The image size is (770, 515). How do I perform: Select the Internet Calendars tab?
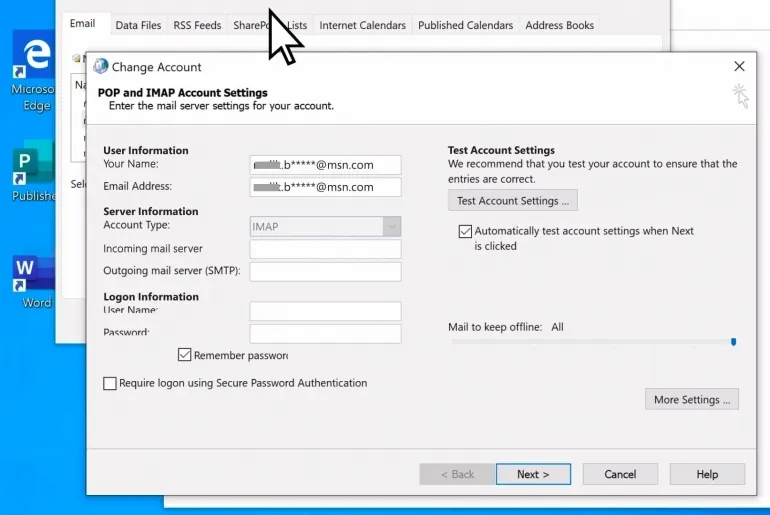tap(362, 25)
